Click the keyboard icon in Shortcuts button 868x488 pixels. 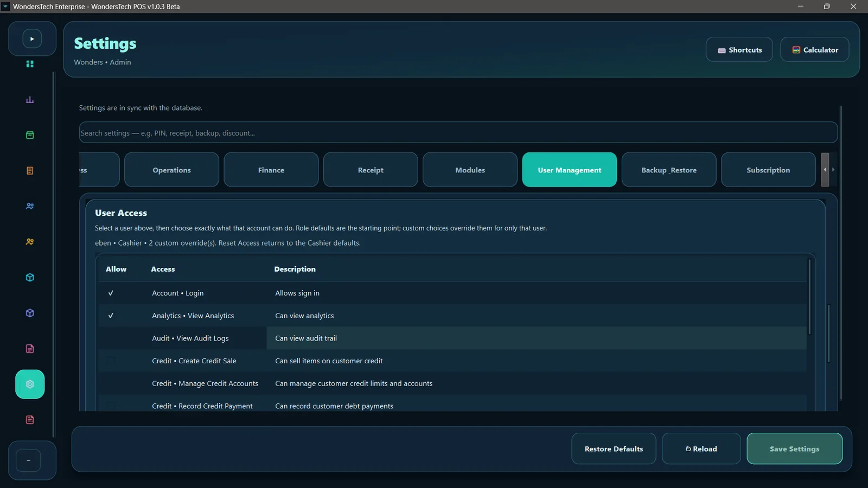(x=722, y=50)
